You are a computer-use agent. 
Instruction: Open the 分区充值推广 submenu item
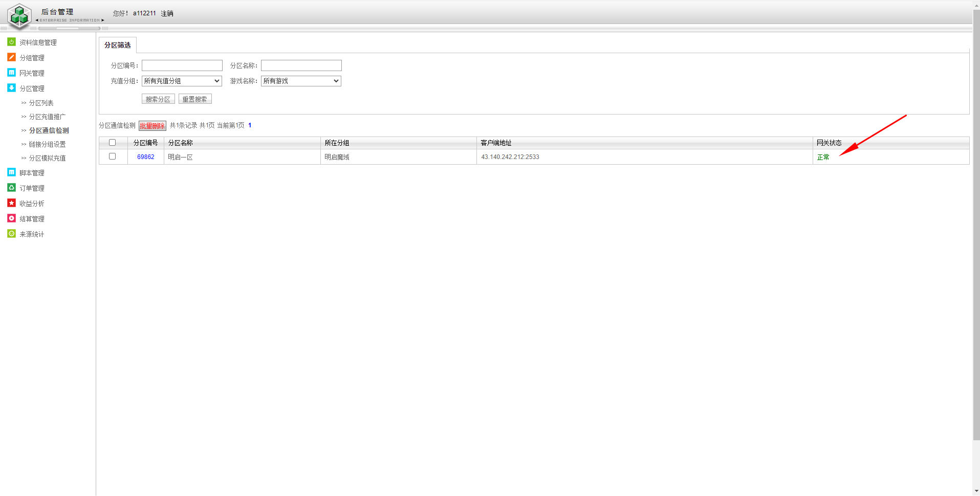click(47, 117)
